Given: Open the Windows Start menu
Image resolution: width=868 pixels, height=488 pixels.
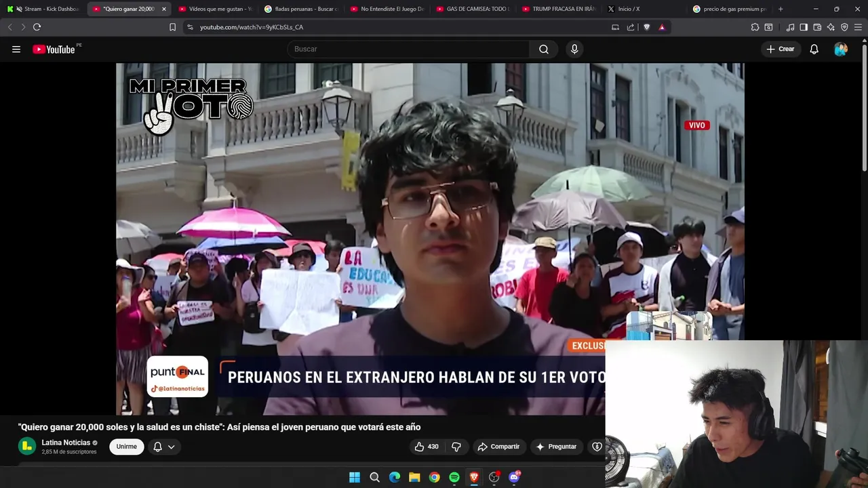Looking at the screenshot, I should pos(355,477).
